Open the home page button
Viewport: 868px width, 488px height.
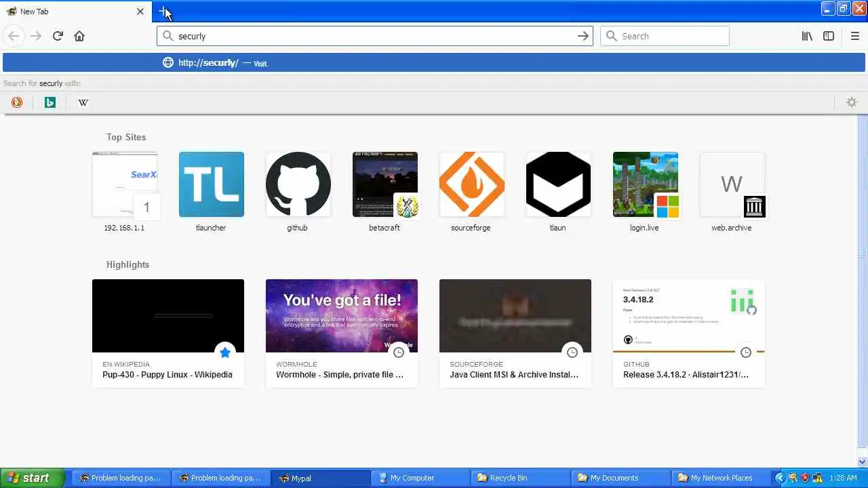79,36
